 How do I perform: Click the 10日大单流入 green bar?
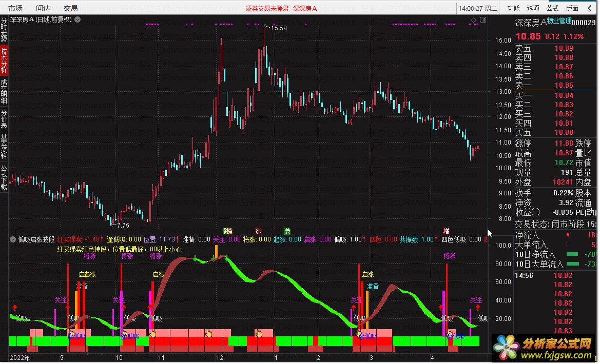click(x=573, y=264)
